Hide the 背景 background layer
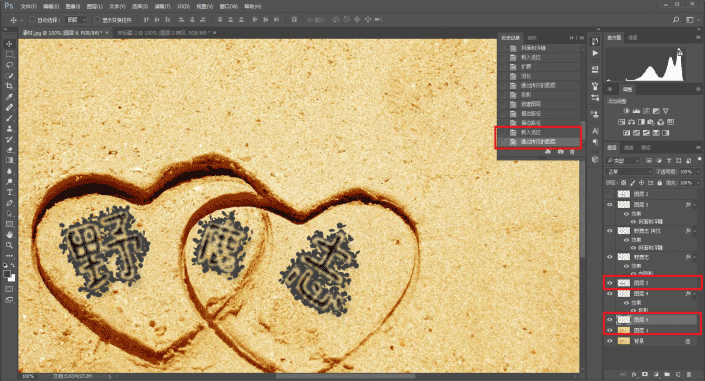705x381 pixels. click(610, 341)
